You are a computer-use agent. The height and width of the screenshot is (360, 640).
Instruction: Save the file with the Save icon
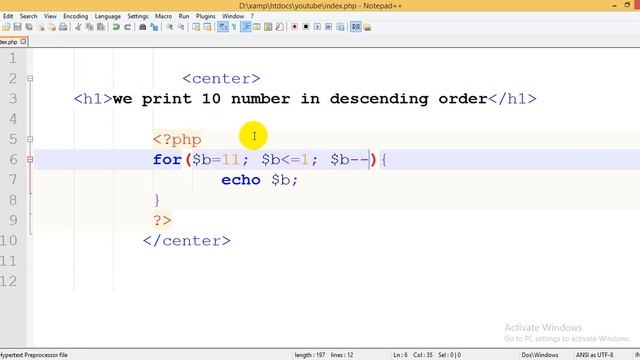pos(17,27)
